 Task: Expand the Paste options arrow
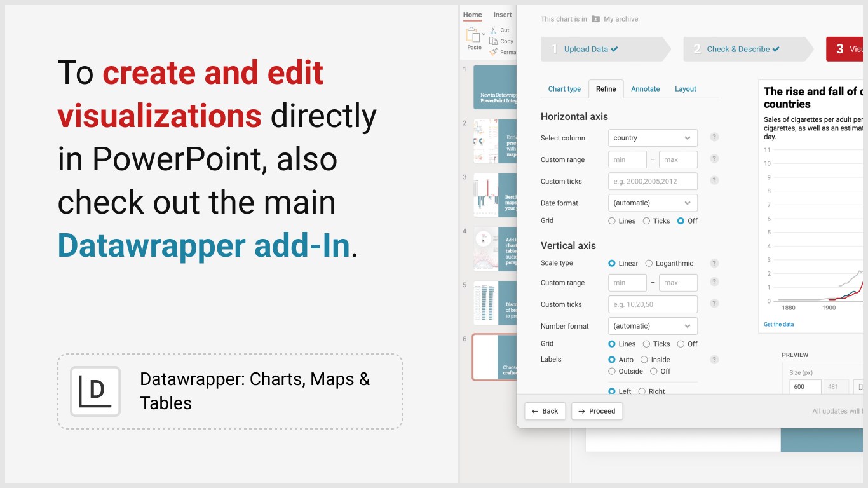click(x=484, y=34)
